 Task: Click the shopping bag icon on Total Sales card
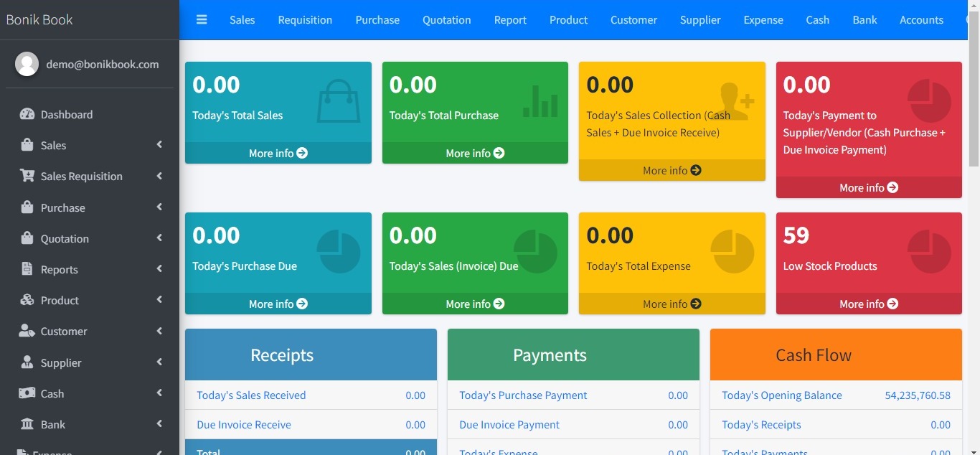click(x=339, y=101)
